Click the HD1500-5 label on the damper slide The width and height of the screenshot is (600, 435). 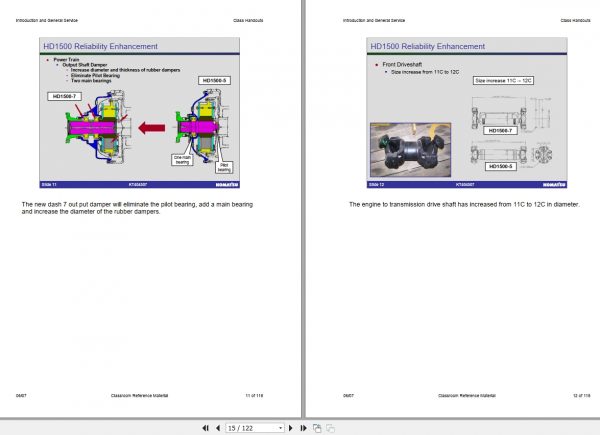point(214,80)
